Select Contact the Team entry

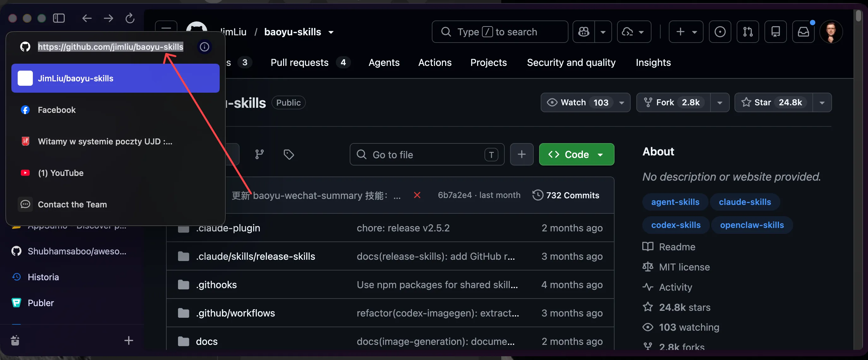point(115,205)
